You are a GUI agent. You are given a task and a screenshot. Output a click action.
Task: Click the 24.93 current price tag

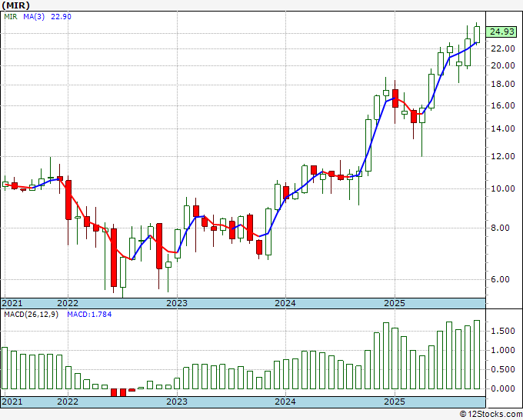pyautogui.click(x=502, y=32)
